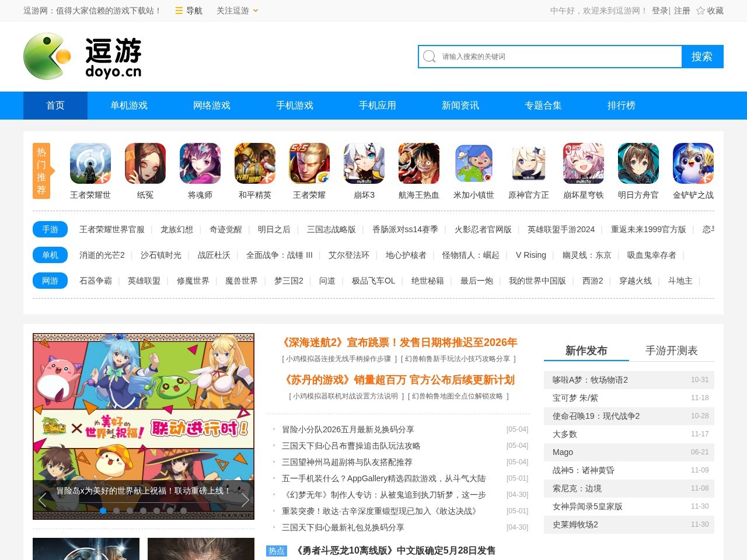Open 三国天下归心吕布曹操追击队玩法攻略
Viewport: 747px width, 560px height.
tap(351, 446)
